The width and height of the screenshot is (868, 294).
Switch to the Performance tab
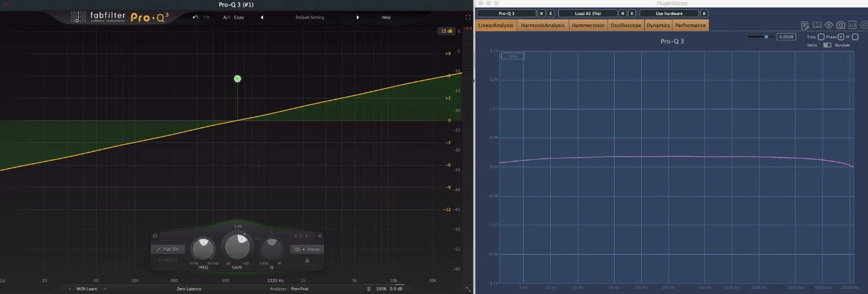click(x=690, y=25)
